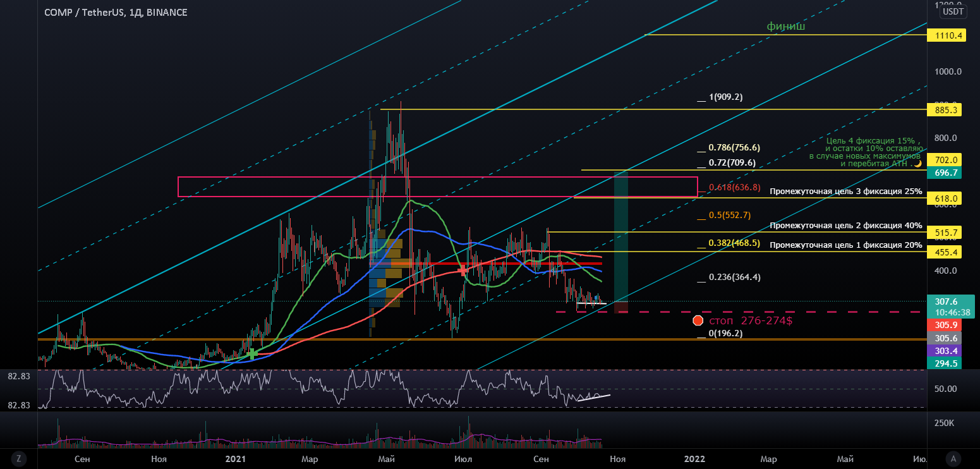Click the 50.00 RSI axis value
The image size is (980, 469).
945,389
